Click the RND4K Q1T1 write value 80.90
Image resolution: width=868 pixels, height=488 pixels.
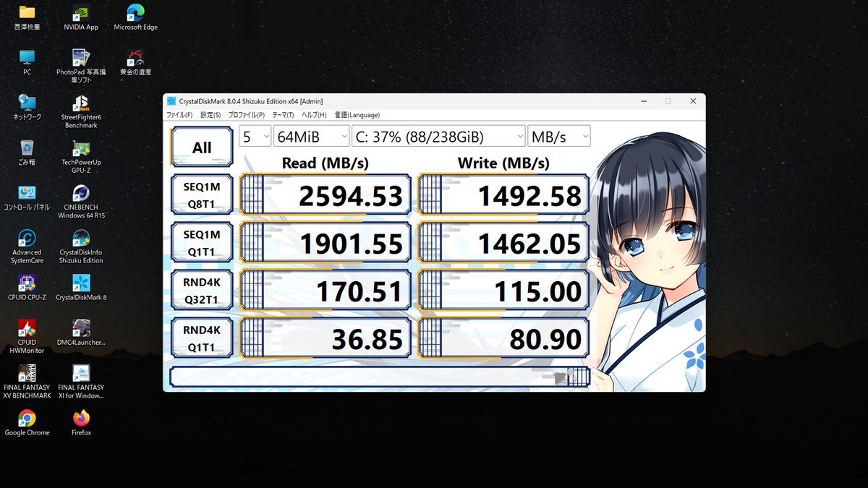tap(503, 339)
